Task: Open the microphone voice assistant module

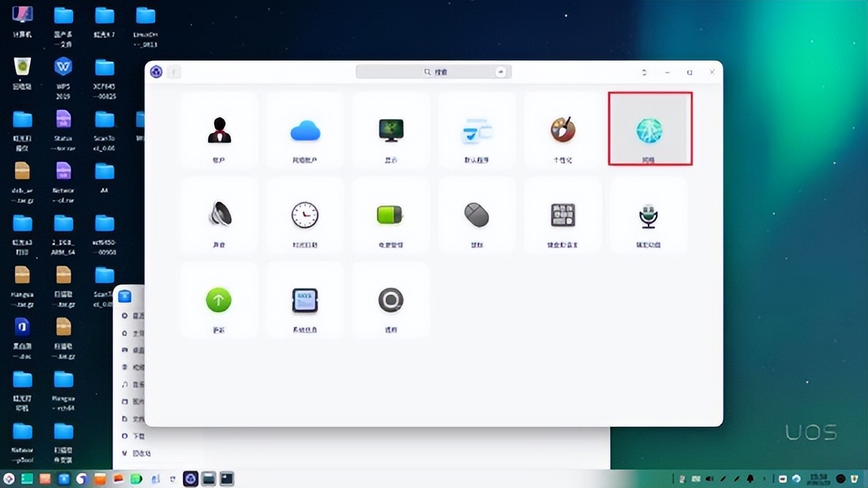Action: tap(648, 216)
